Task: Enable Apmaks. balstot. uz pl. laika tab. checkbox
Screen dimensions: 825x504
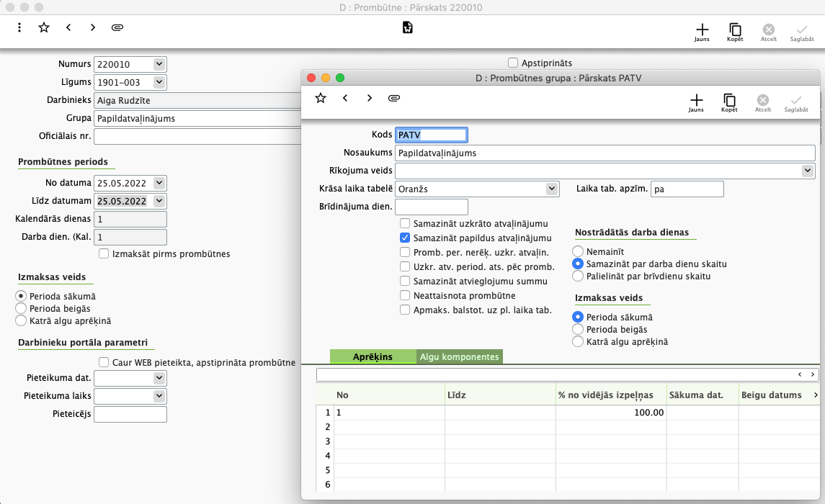Action: pyautogui.click(x=405, y=310)
